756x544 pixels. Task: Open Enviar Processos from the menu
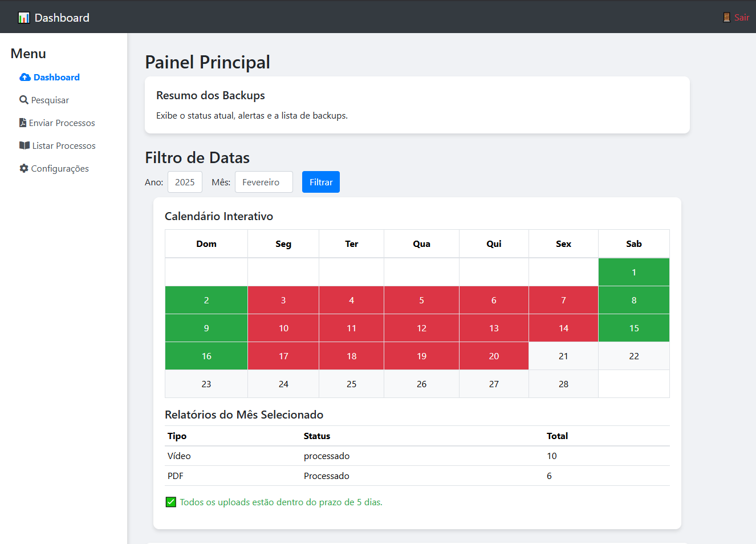point(62,123)
